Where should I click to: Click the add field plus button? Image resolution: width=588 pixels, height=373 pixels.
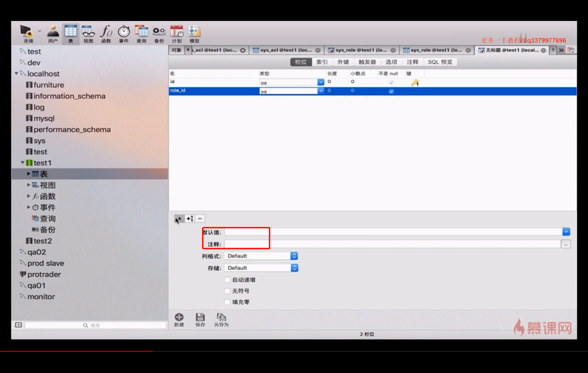tap(179, 218)
